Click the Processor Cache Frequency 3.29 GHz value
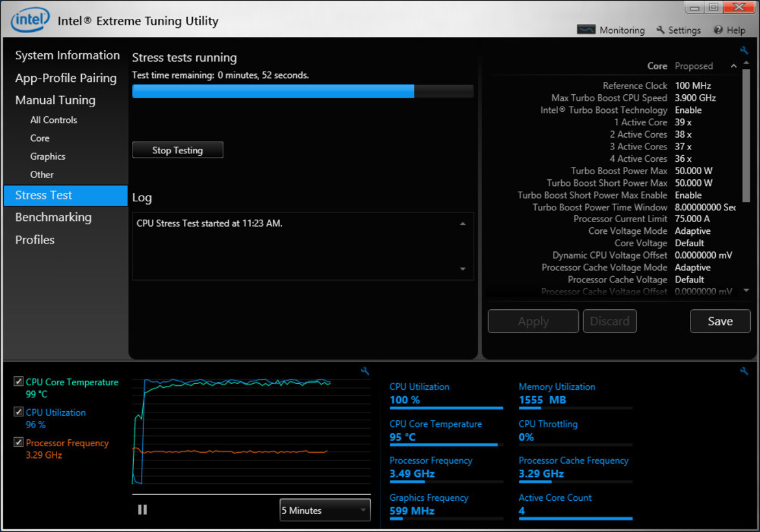 [541, 474]
